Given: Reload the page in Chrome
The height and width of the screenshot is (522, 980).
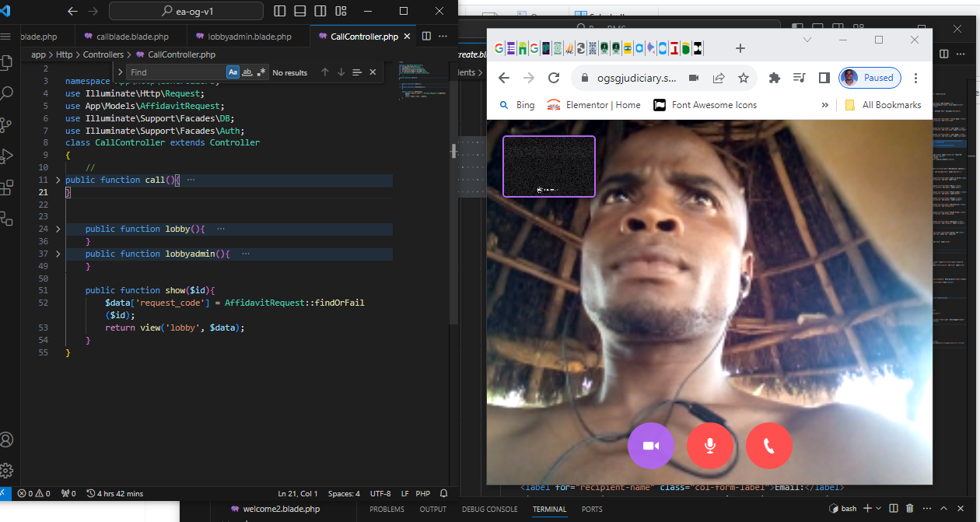Looking at the screenshot, I should pyautogui.click(x=554, y=78).
